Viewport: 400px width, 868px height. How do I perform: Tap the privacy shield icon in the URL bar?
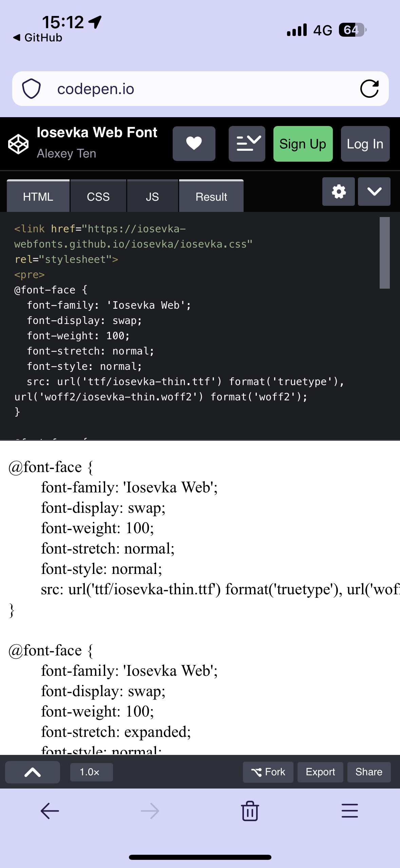(x=31, y=88)
